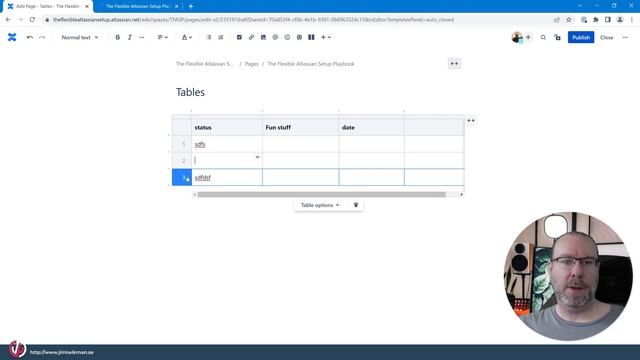
Task: Select table row 2 number
Action: coord(182,160)
